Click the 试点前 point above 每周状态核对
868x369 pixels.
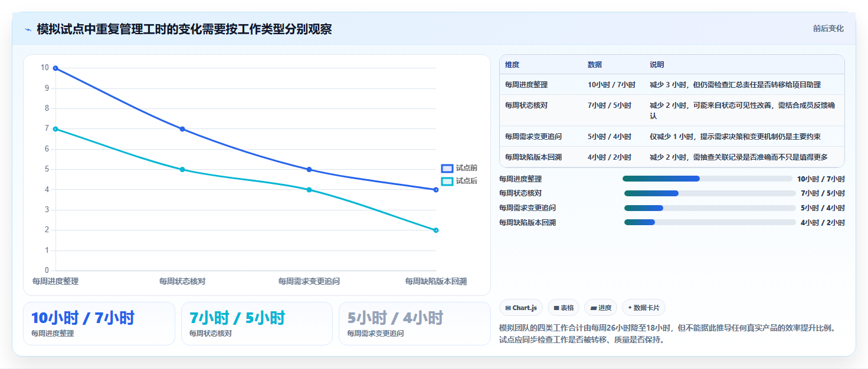182,129
